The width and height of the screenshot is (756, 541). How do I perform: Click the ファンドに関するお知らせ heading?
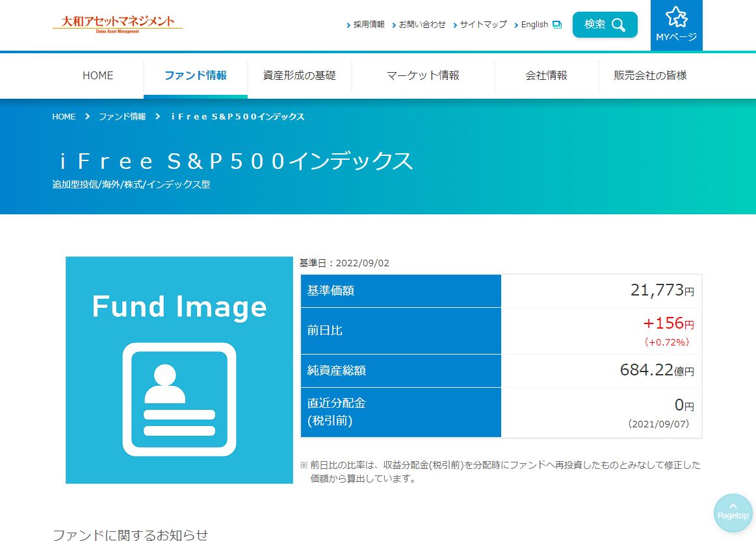(x=130, y=535)
